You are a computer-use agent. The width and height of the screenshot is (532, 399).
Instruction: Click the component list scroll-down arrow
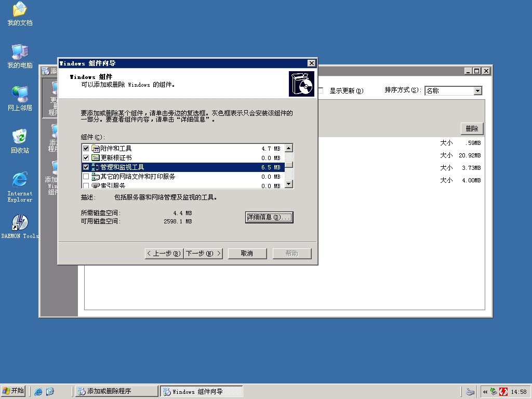pyautogui.click(x=289, y=184)
